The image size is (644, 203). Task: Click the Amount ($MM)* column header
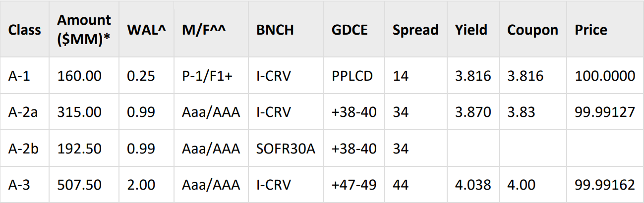point(84,30)
